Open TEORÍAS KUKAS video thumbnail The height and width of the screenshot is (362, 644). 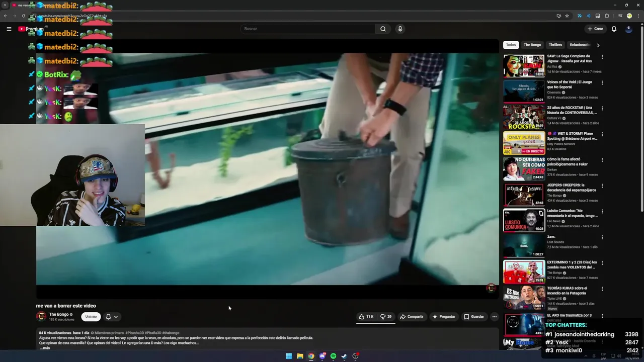click(524, 297)
